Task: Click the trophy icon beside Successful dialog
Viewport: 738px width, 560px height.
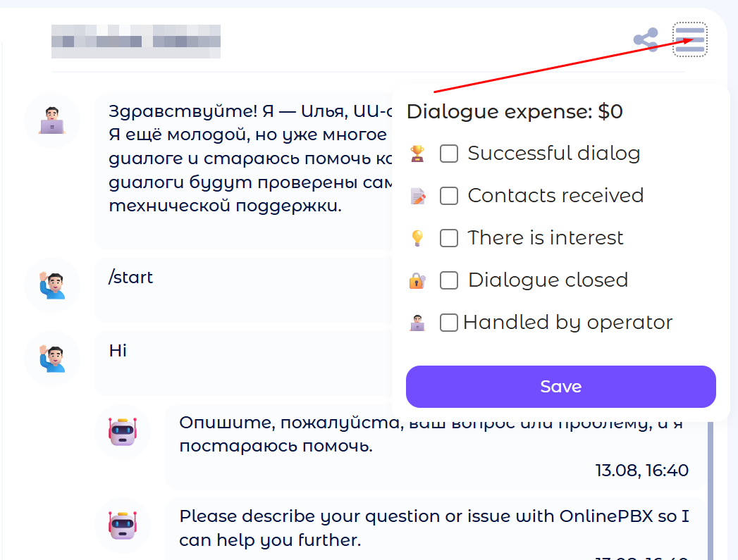Action: pyautogui.click(x=417, y=154)
